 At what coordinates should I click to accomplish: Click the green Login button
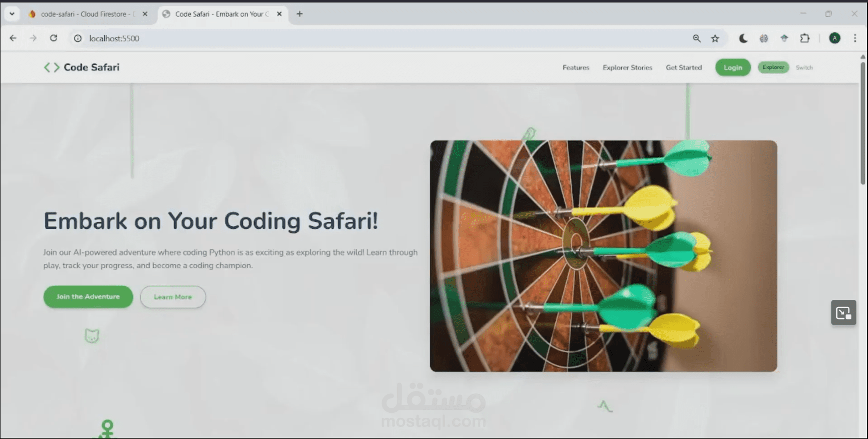[x=733, y=68]
